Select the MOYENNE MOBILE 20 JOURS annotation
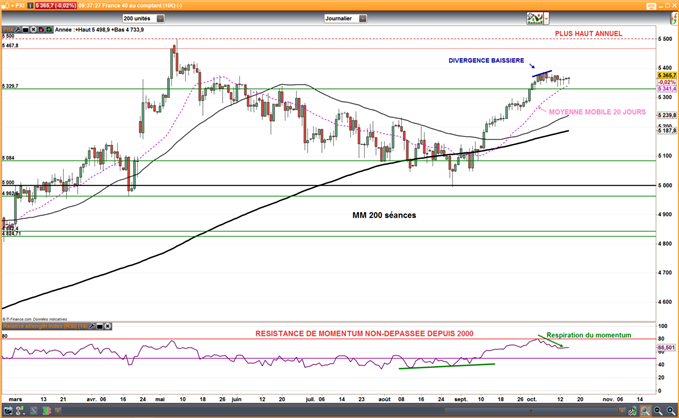 597,112
